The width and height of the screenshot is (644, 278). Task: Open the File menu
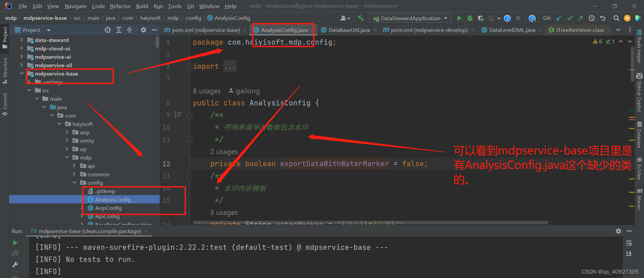pos(23,6)
